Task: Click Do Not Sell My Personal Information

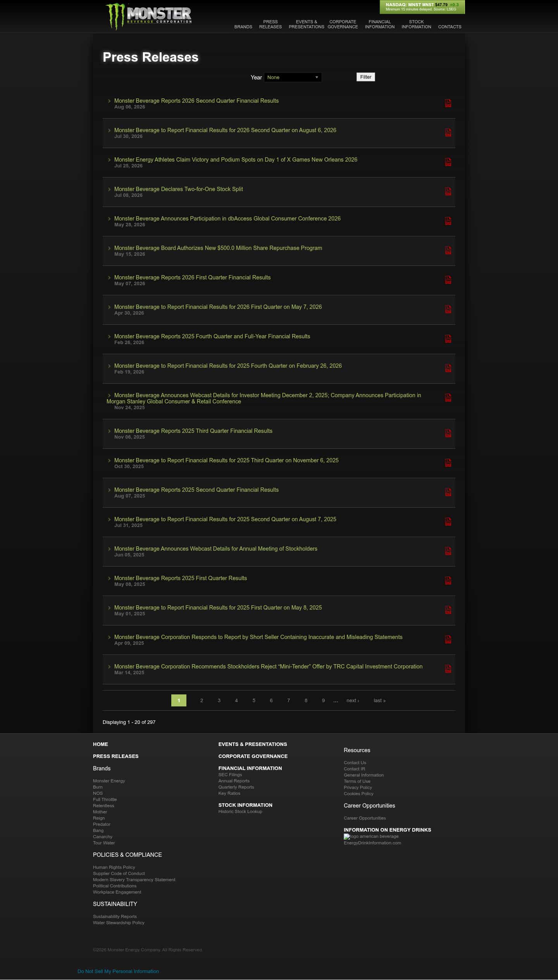Action: [118, 971]
